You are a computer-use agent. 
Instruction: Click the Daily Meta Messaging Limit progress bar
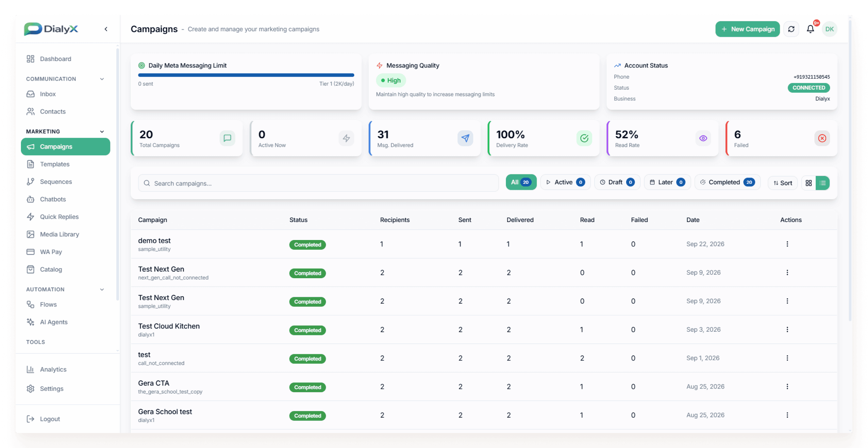pyautogui.click(x=246, y=75)
